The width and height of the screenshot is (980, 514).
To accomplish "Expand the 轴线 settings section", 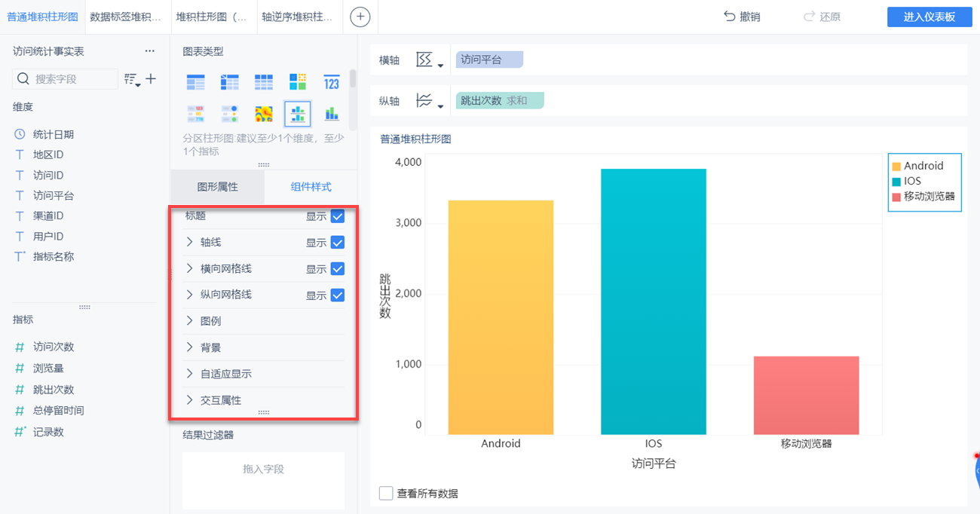I will click(190, 242).
